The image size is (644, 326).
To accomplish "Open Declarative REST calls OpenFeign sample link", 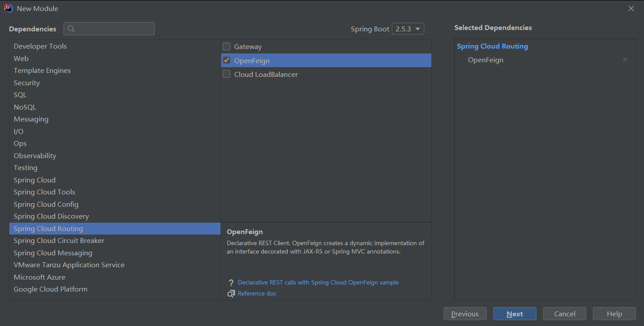I will click(x=318, y=282).
